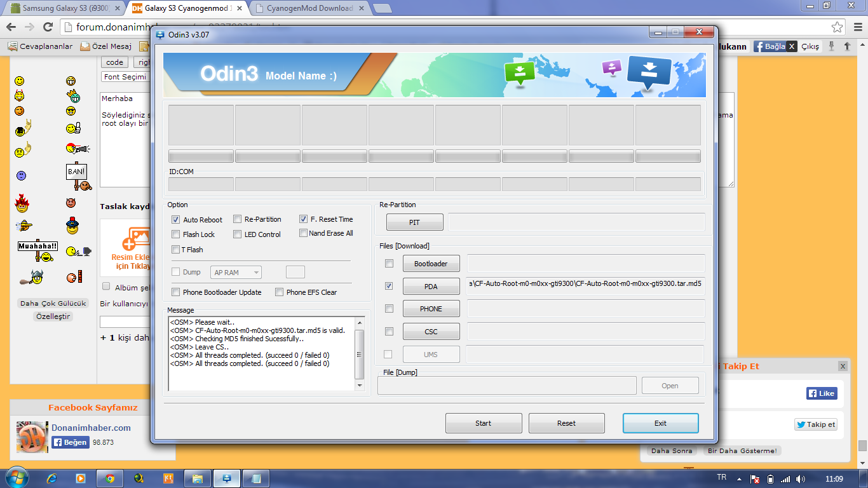
Task: Click the code button in forum editor
Action: tap(115, 62)
